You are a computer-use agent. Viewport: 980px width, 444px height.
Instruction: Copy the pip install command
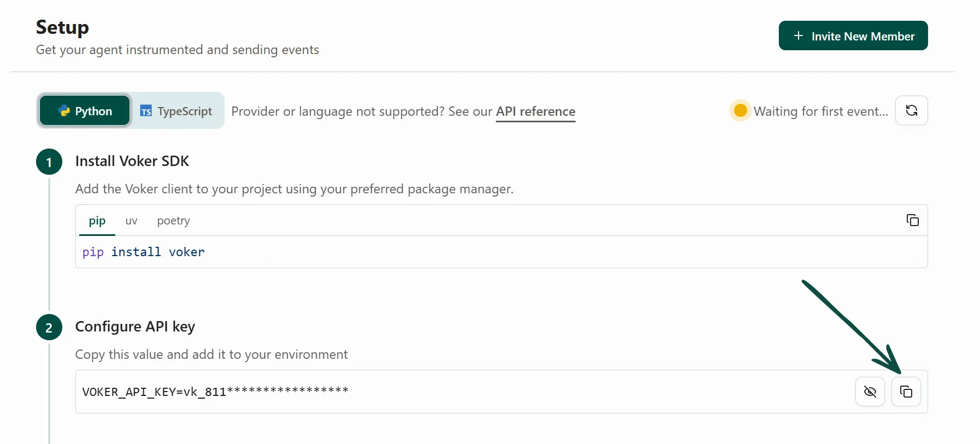pos(912,220)
